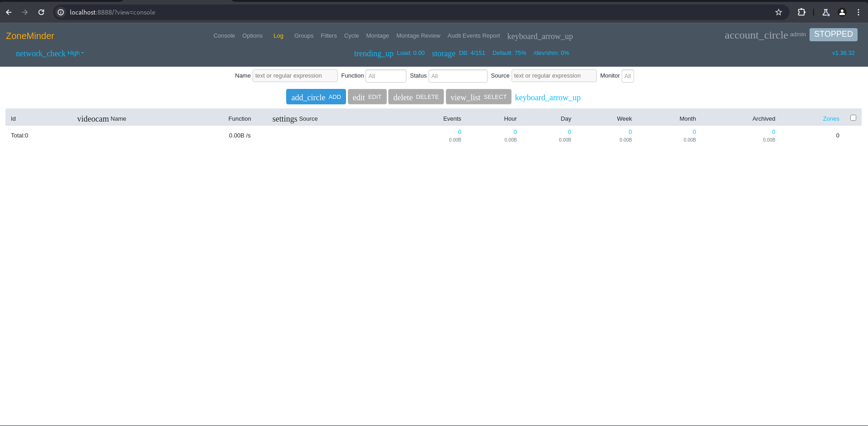868x426 pixels.
Task: Click the account_circle user icon
Action: [x=756, y=35]
